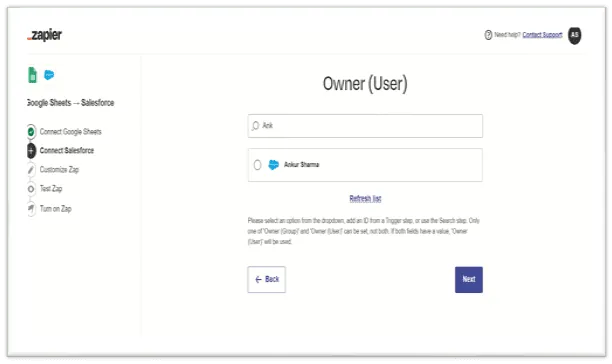Go to Connect Salesforce step

[x=67, y=151]
